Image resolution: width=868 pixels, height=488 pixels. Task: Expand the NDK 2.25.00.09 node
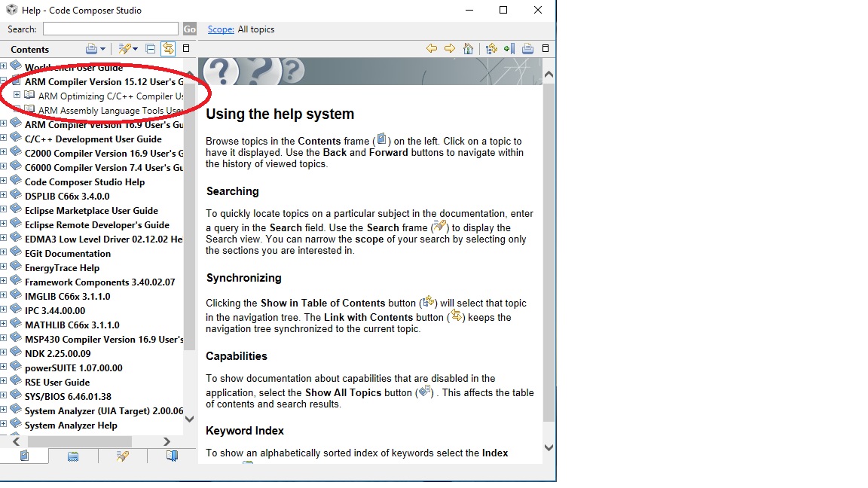(3, 353)
